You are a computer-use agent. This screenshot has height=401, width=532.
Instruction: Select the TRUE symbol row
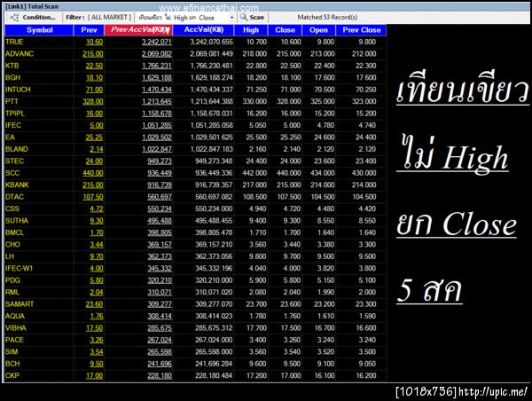coord(195,42)
